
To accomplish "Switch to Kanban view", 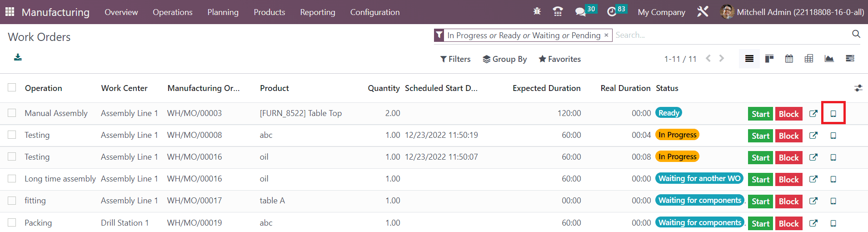I will [769, 59].
